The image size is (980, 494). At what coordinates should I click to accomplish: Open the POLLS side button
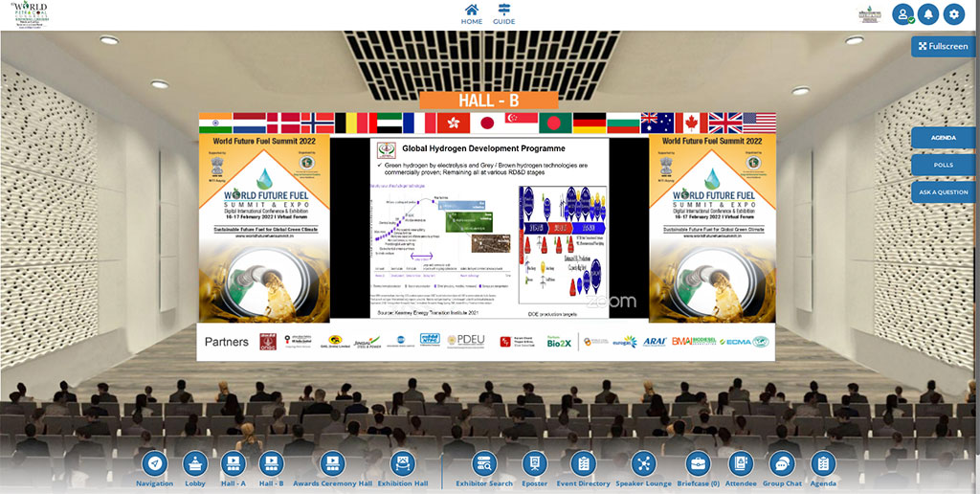tap(943, 165)
